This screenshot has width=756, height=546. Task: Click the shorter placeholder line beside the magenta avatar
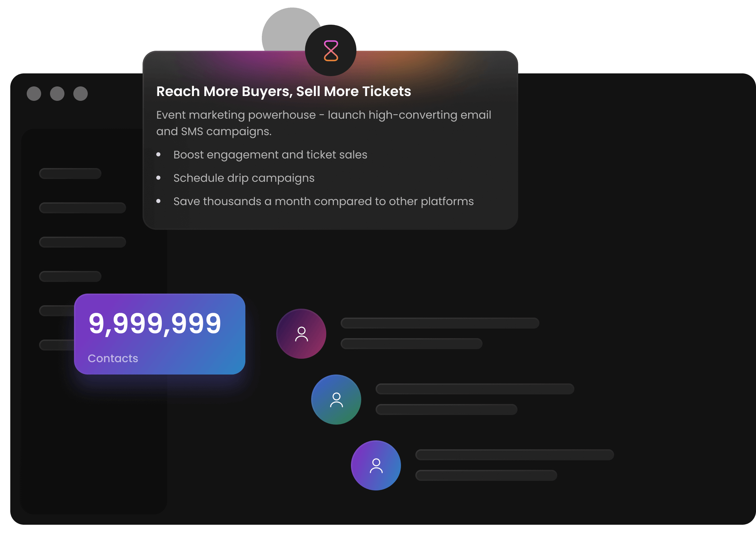[411, 344]
